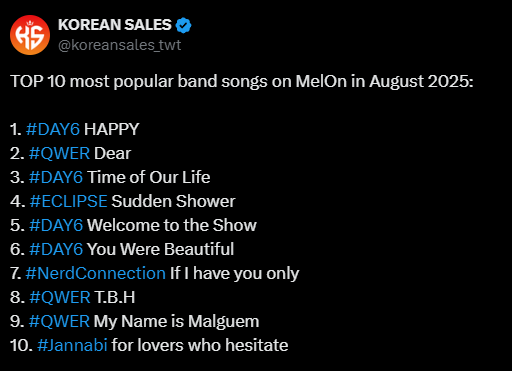
Task: Open #DAY6 hashtag beside You Were Beautiful
Action: click(56, 249)
